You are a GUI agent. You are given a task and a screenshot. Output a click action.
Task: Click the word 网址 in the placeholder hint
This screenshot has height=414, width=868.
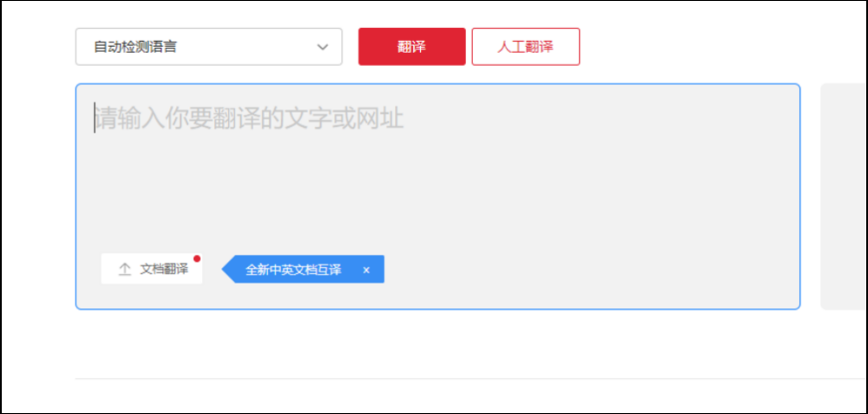[x=382, y=119]
